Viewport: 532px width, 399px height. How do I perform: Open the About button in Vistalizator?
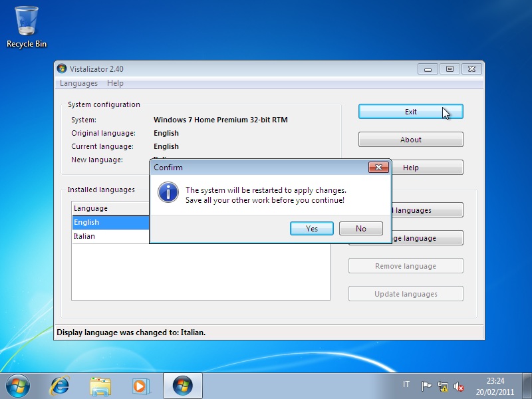coord(410,140)
